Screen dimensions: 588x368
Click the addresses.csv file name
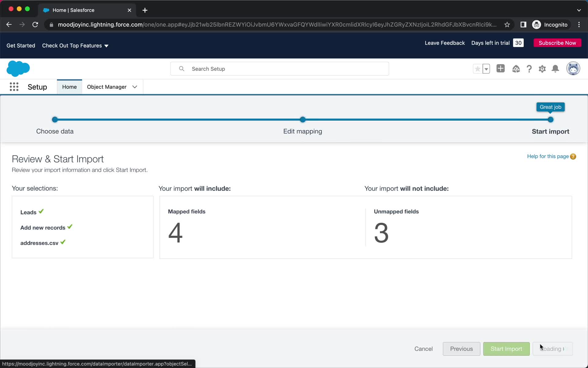(x=39, y=243)
